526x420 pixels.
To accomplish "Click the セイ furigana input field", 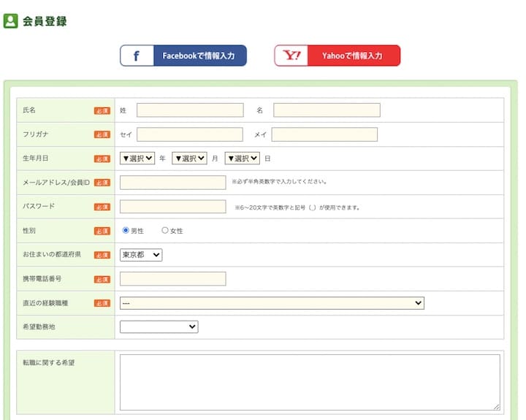I will pos(190,134).
